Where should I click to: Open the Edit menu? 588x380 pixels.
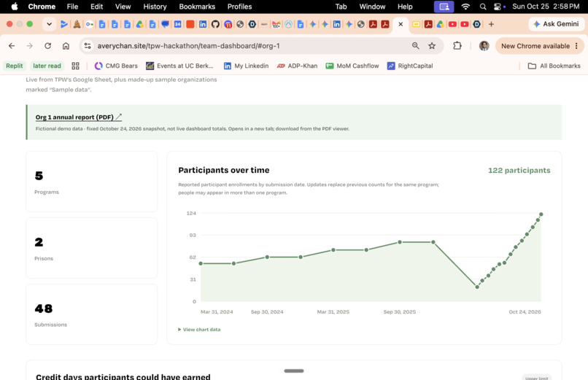click(96, 7)
